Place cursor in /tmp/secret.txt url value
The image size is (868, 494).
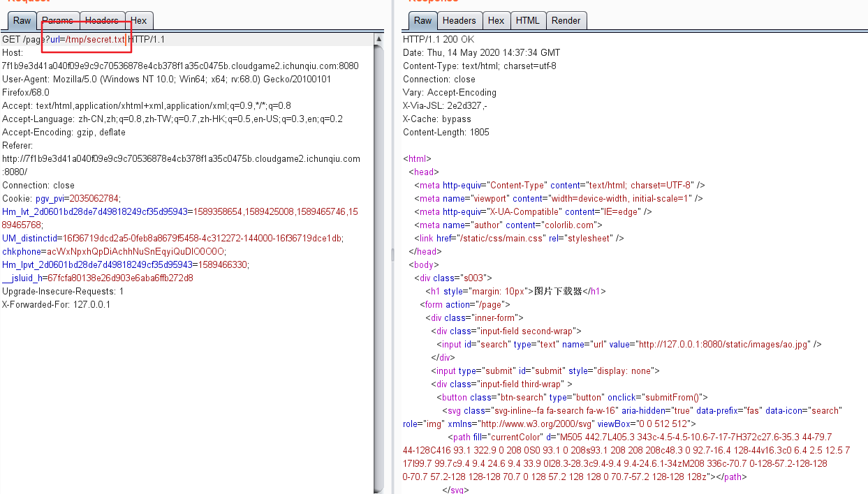[x=95, y=40]
